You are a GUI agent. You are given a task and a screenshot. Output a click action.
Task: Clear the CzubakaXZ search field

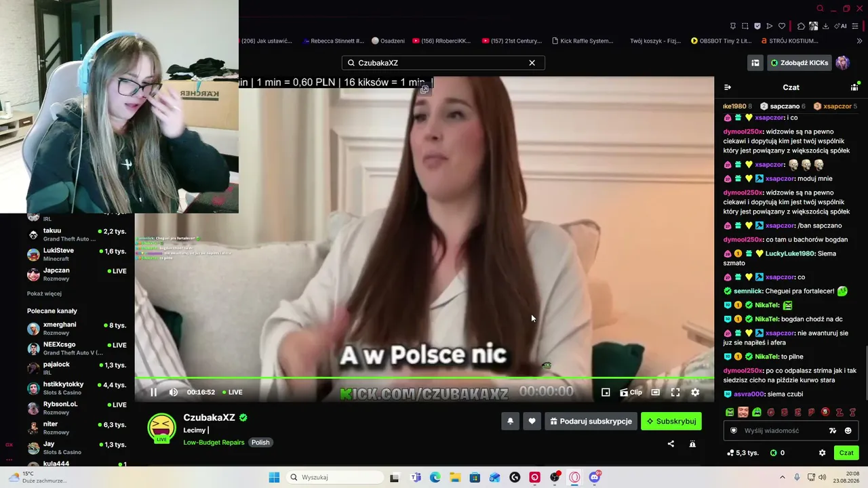[x=532, y=63]
